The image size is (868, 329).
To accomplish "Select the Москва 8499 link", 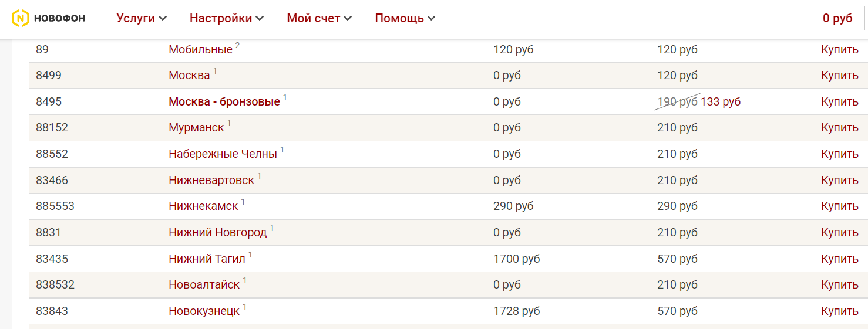I will click(x=189, y=76).
